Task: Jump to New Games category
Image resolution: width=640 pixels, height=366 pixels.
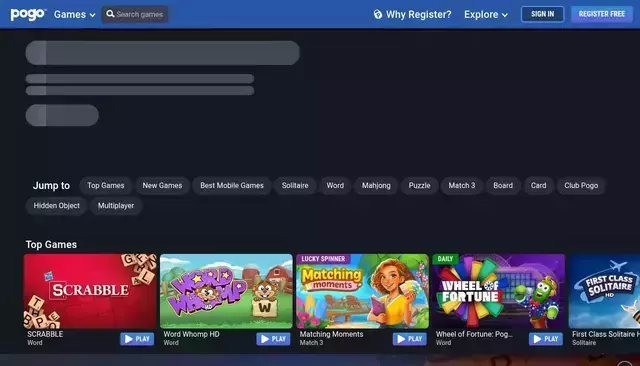Action: pyautogui.click(x=162, y=185)
